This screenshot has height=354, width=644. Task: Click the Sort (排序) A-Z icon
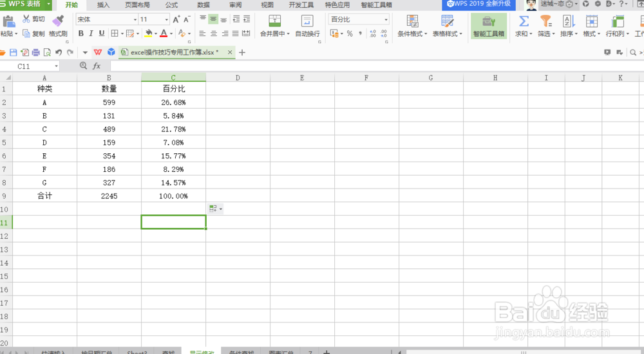[569, 21]
